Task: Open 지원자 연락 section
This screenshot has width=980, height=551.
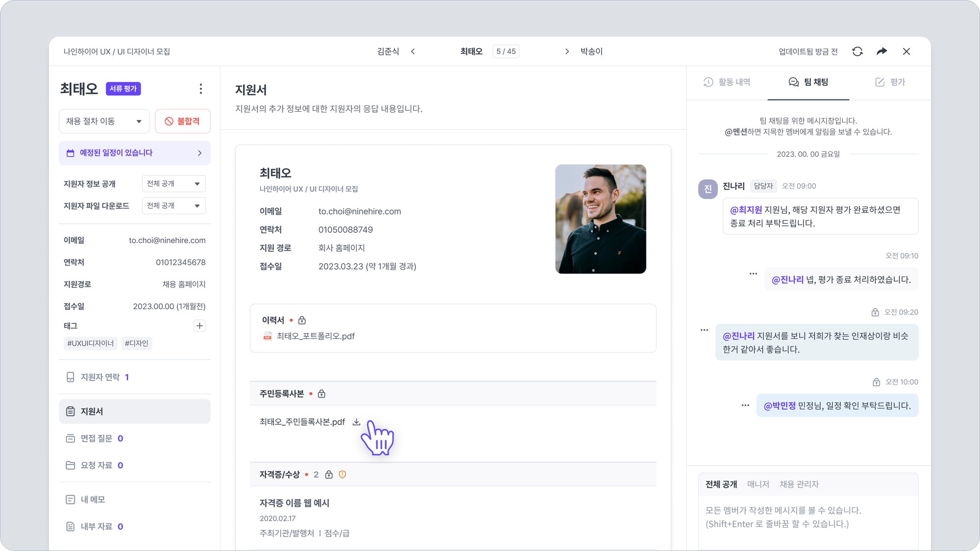Action: coord(135,377)
